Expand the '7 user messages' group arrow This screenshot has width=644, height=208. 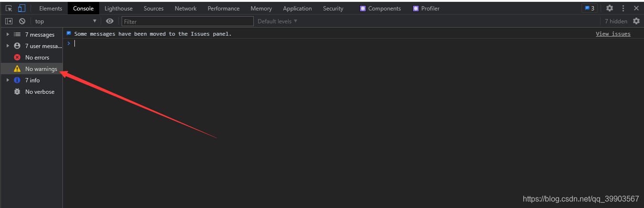8,46
